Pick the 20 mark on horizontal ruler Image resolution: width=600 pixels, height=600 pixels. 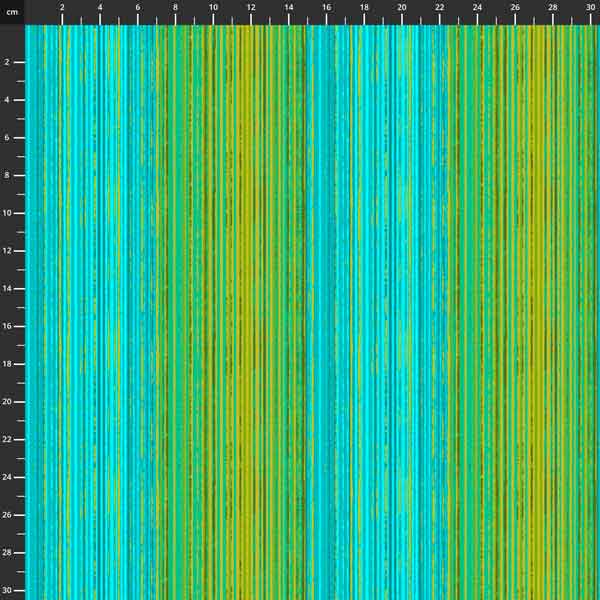click(402, 8)
